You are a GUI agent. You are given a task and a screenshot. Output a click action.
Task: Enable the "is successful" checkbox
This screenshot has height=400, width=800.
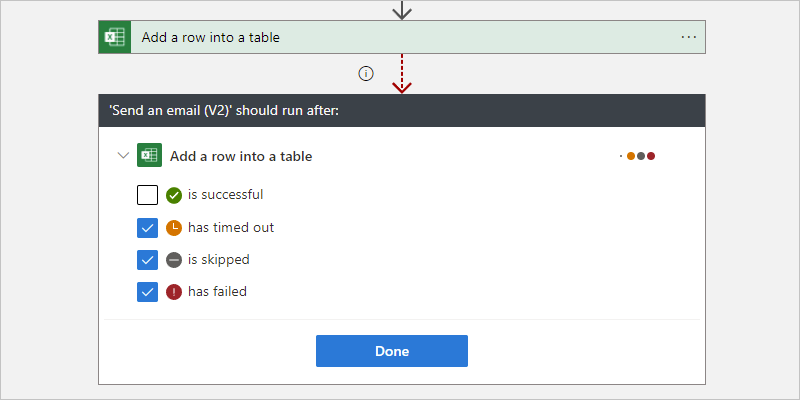pos(147,195)
